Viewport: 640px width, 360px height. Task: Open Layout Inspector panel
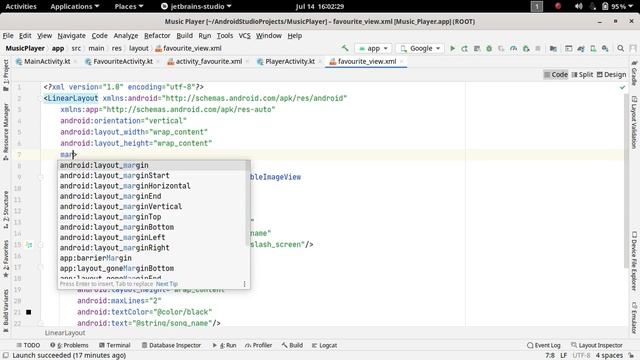596,345
